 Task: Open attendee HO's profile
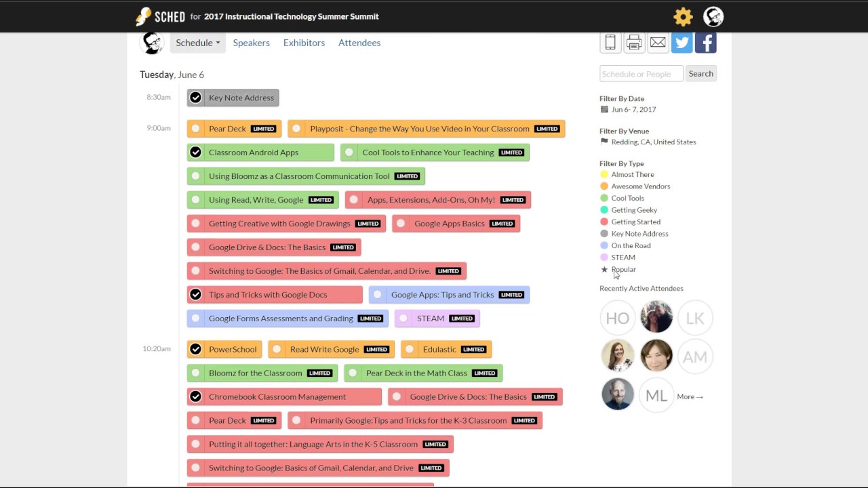(x=617, y=318)
